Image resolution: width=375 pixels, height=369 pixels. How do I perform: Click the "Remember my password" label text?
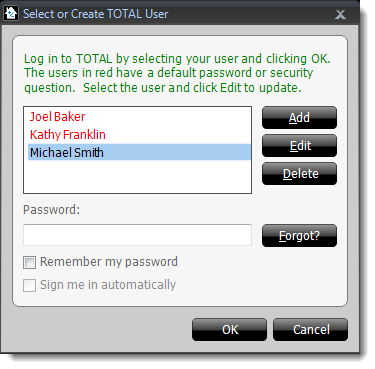pos(109,262)
